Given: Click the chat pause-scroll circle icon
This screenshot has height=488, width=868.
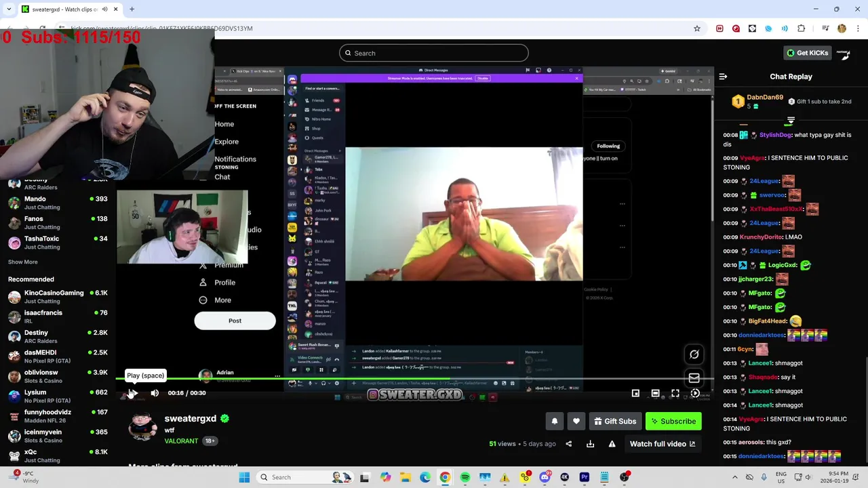Looking at the screenshot, I should point(694,354).
